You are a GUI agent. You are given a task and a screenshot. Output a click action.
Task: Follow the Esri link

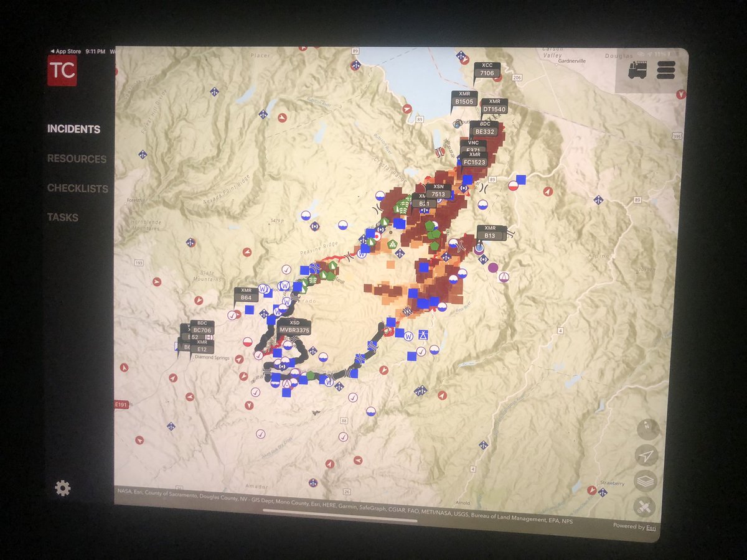[650, 527]
